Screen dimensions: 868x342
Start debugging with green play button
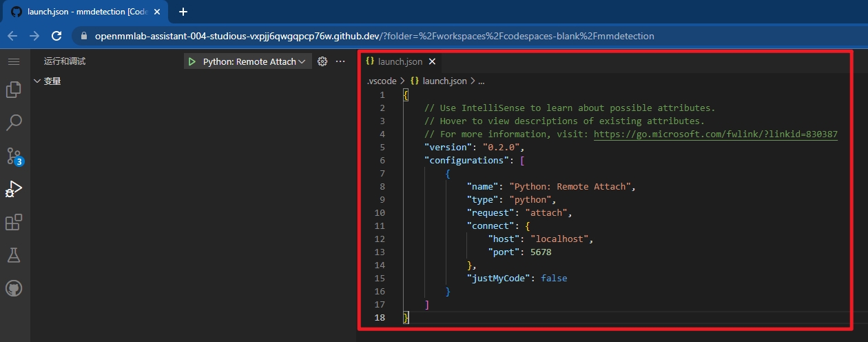pyautogui.click(x=192, y=61)
